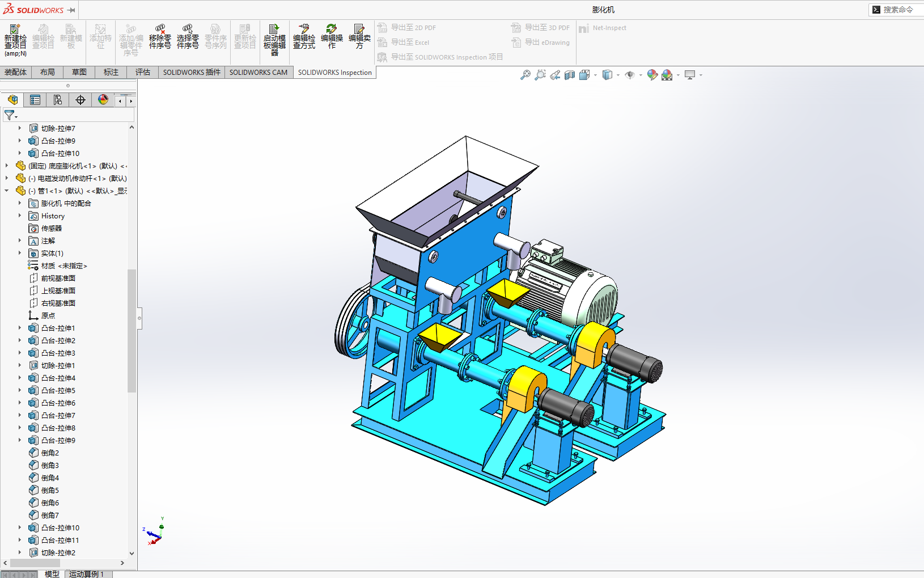The height and width of the screenshot is (578, 924).
Task: Select 模型 bottom tab
Action: (52, 574)
